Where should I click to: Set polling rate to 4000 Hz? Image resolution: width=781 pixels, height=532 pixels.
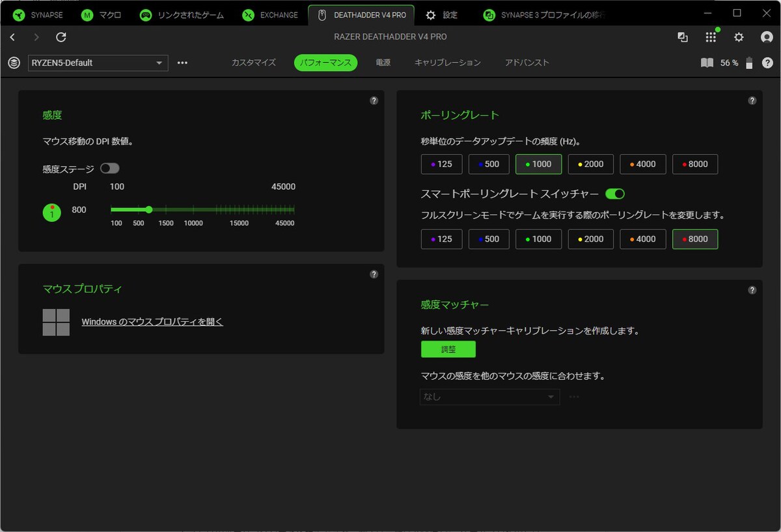[x=642, y=164]
